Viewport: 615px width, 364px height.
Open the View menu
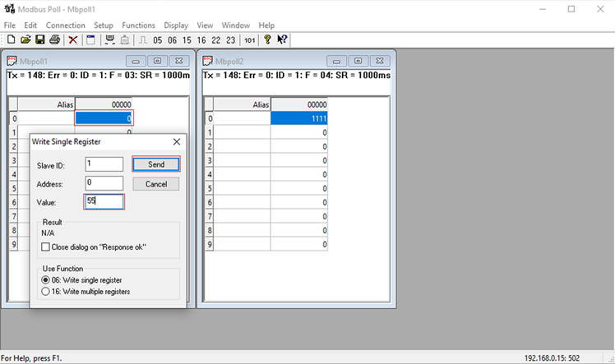[205, 25]
